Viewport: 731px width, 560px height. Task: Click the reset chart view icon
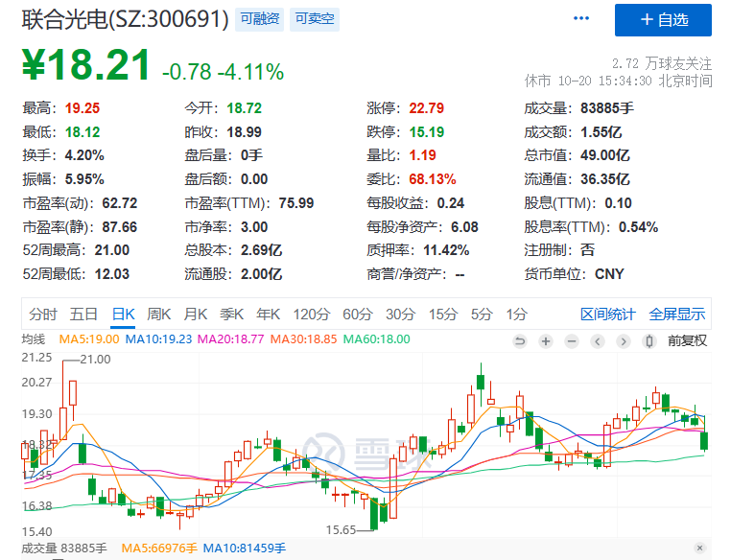521,340
